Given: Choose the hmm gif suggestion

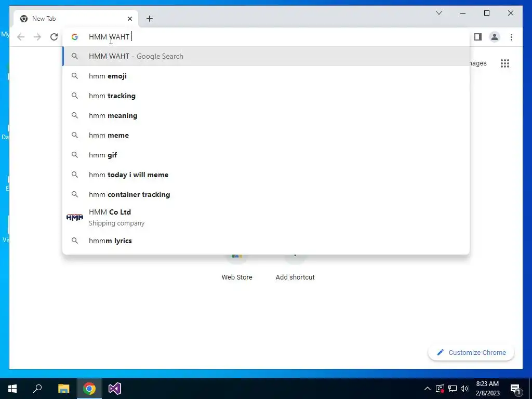Looking at the screenshot, I should 266,155.
